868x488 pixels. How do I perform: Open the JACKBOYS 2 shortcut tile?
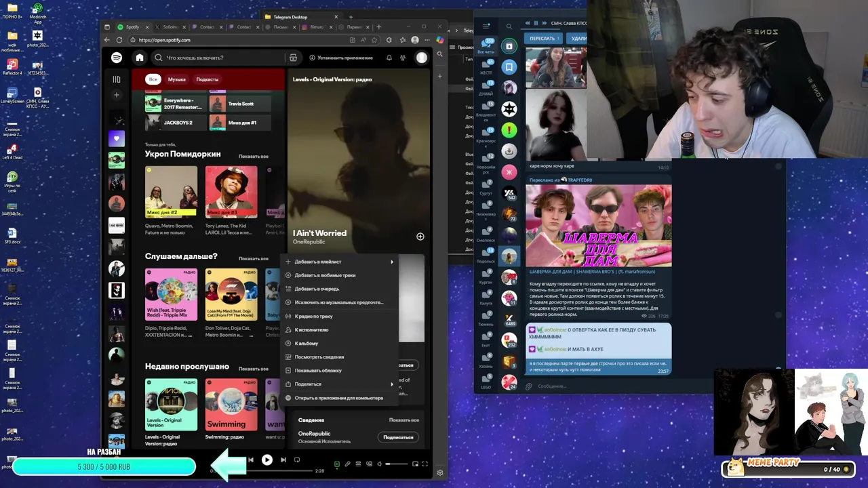[175, 123]
